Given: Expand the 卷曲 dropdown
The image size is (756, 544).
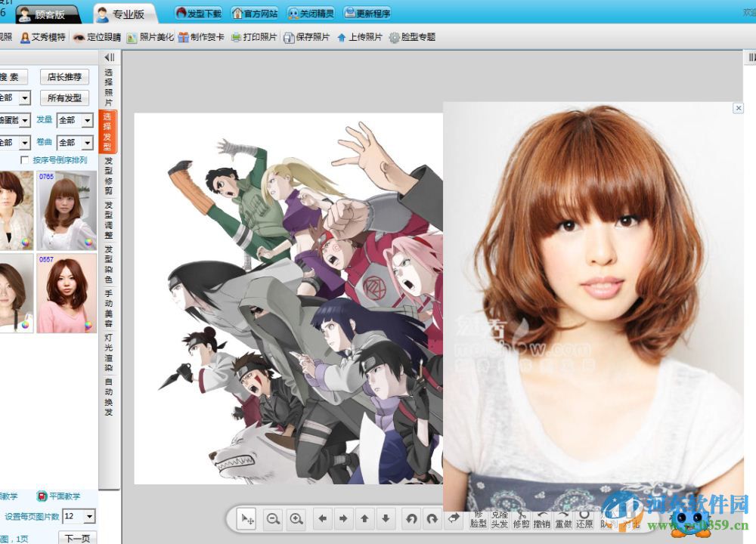Looking at the screenshot, I should [87, 143].
